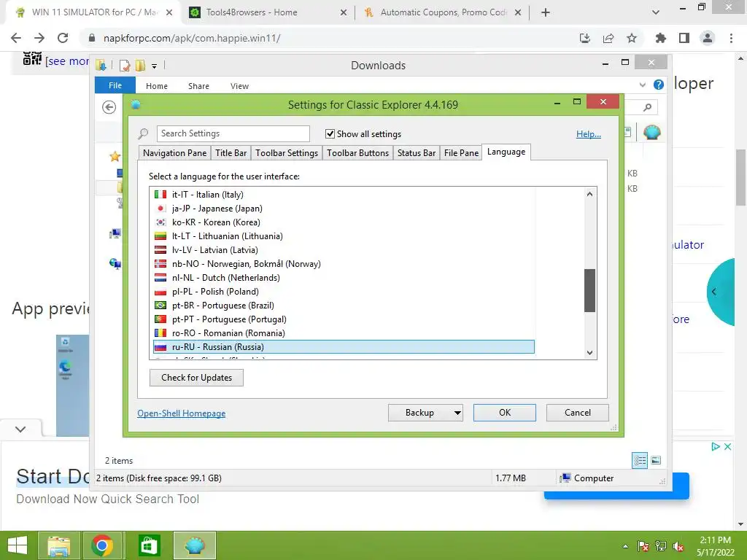Open the Chrome tab search chevron

[656, 12]
